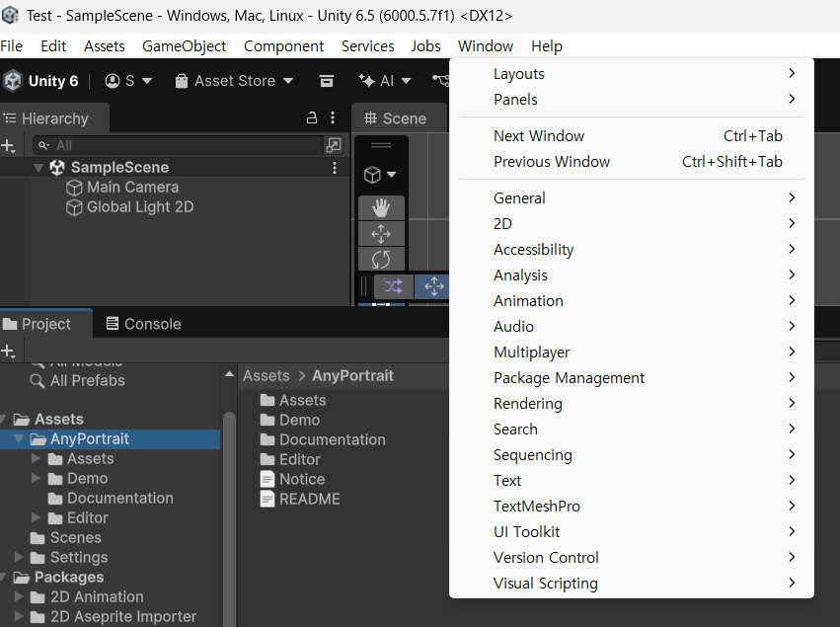
Task: Toggle the Hierarchy panel lock icon
Action: pos(312,118)
